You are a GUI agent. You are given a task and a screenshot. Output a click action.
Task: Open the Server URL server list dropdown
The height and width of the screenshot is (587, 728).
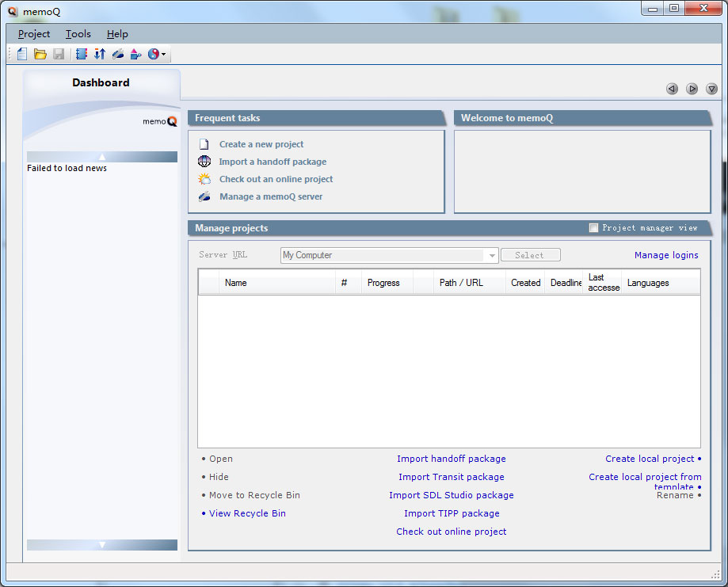coord(492,254)
